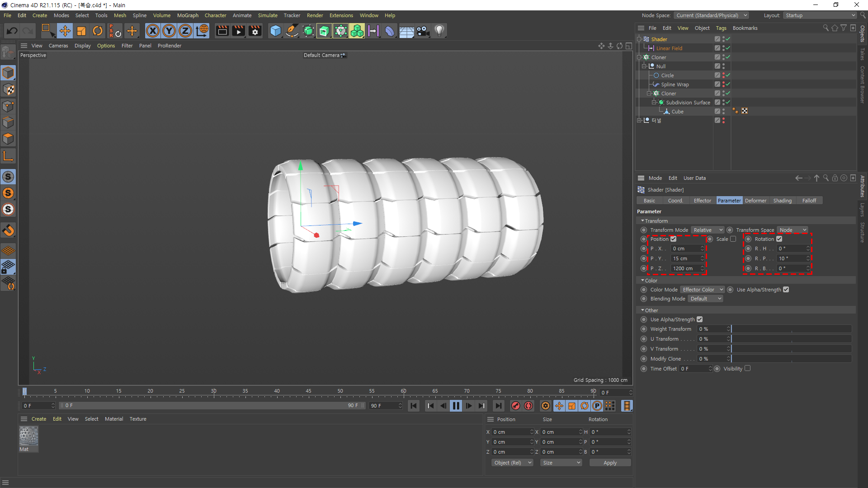The height and width of the screenshot is (488, 868).
Task: Go to end of animation
Action: click(x=498, y=406)
